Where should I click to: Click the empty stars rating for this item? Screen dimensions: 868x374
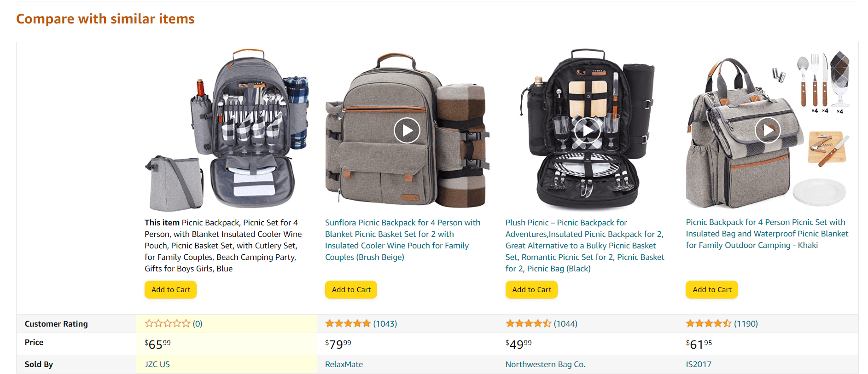[x=167, y=323]
